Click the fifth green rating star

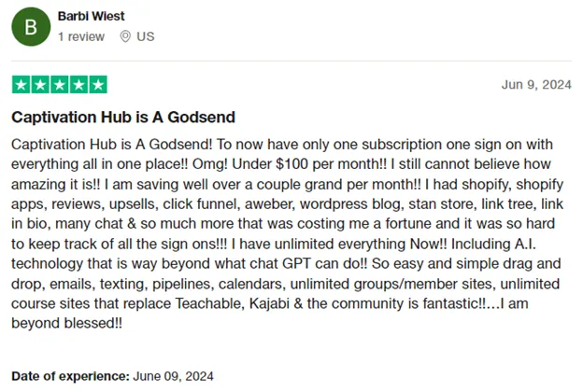(x=98, y=85)
